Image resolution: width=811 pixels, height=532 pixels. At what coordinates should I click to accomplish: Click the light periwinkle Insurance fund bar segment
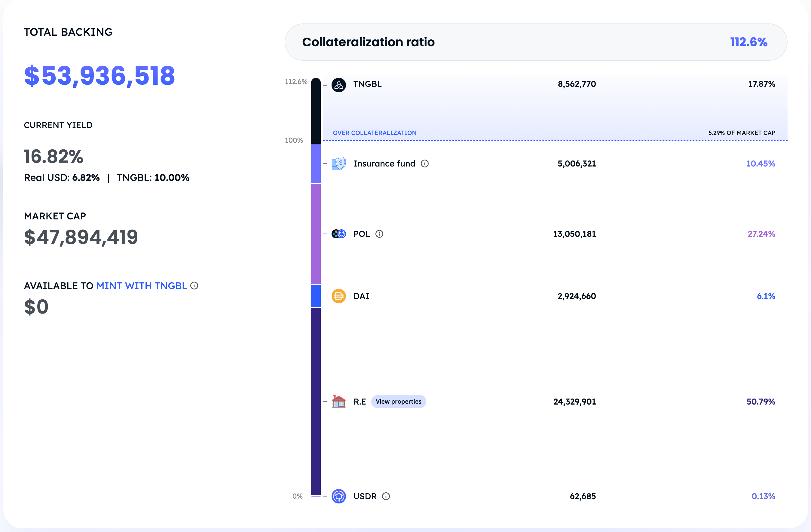316,164
